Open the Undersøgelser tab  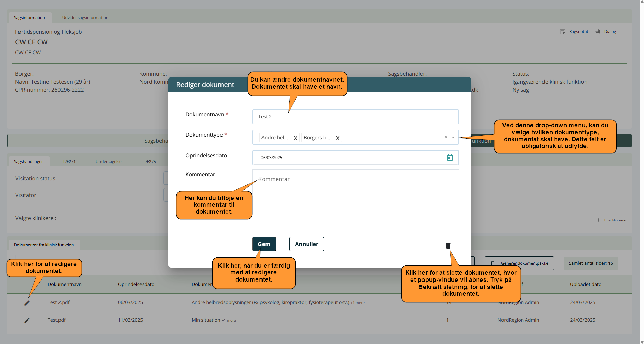pyautogui.click(x=109, y=162)
